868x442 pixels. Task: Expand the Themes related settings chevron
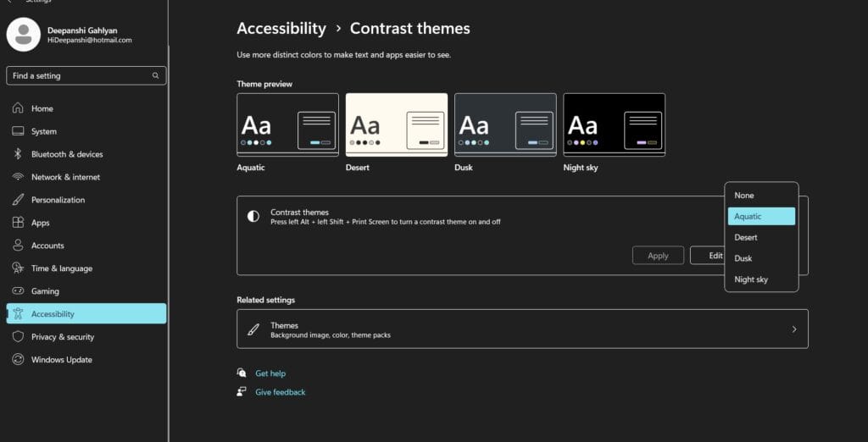[793, 329]
